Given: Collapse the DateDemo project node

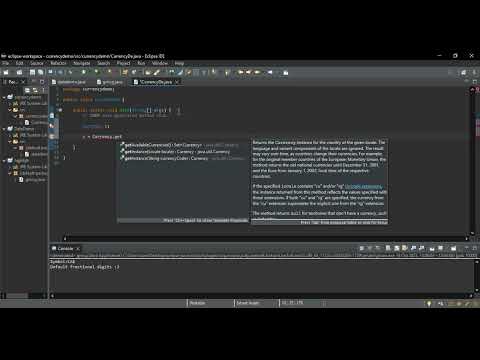Looking at the screenshot, I should (x=4, y=129).
